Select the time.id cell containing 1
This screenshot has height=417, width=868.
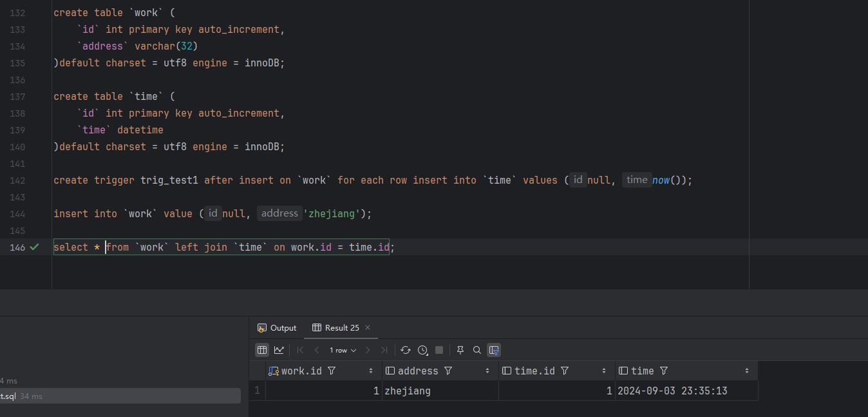coord(557,391)
